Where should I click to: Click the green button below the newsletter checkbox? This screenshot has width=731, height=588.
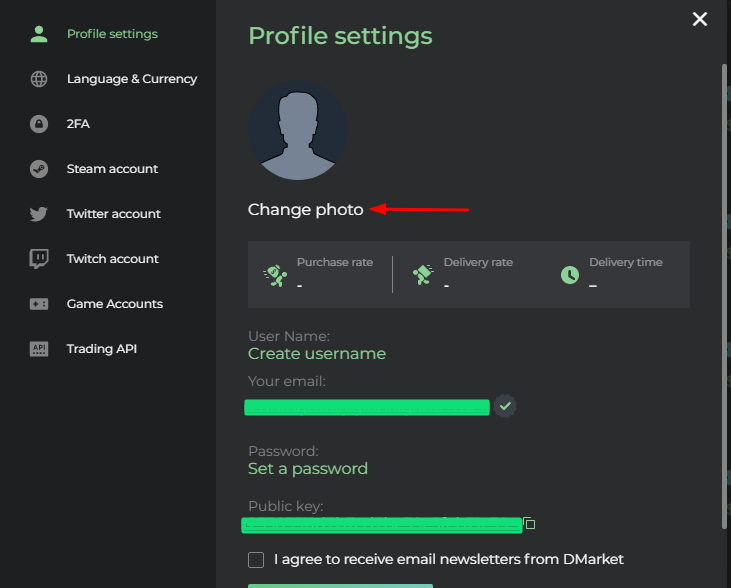pyautogui.click(x=340, y=586)
